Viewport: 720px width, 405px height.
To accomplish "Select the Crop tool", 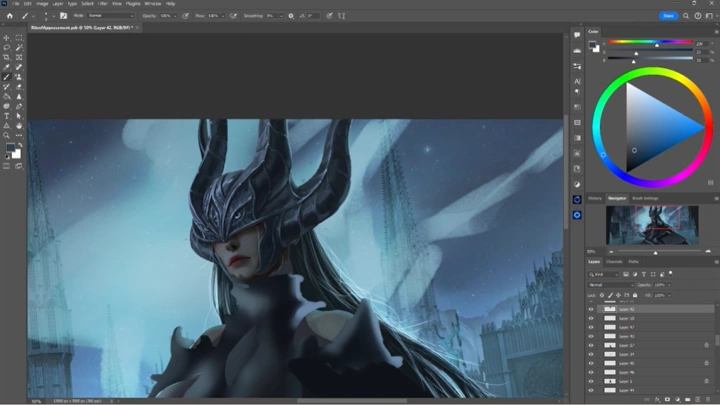I will click(6, 57).
